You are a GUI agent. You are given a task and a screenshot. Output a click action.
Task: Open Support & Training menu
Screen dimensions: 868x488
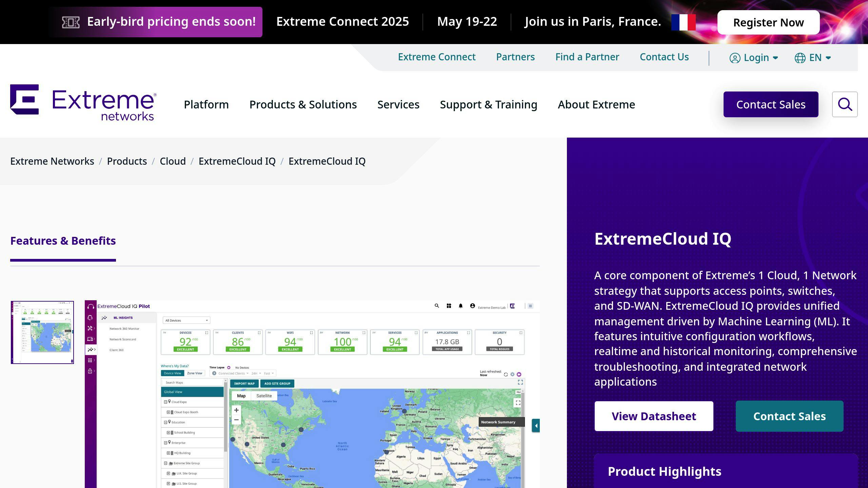(489, 104)
